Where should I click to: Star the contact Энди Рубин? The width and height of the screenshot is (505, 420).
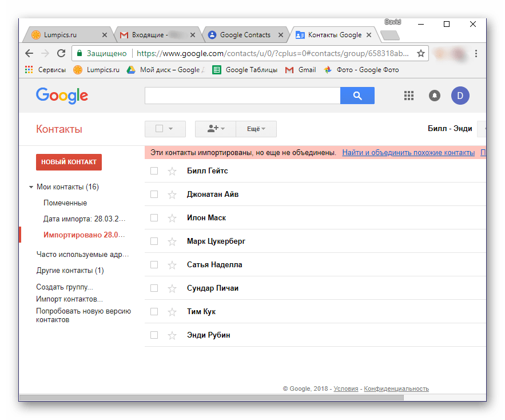coord(172,335)
